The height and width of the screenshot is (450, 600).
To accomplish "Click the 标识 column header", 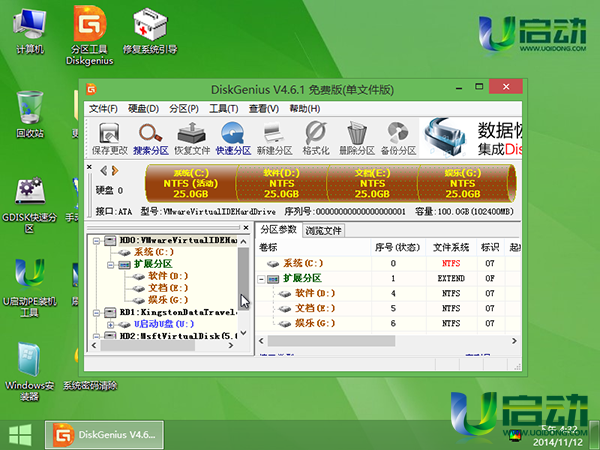I will pyautogui.click(x=490, y=248).
